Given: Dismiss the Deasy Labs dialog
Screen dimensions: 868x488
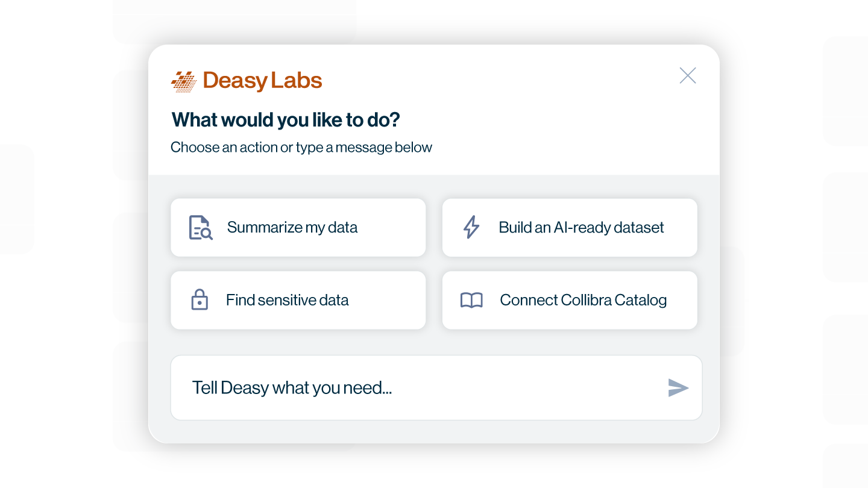Looking at the screenshot, I should click(688, 75).
